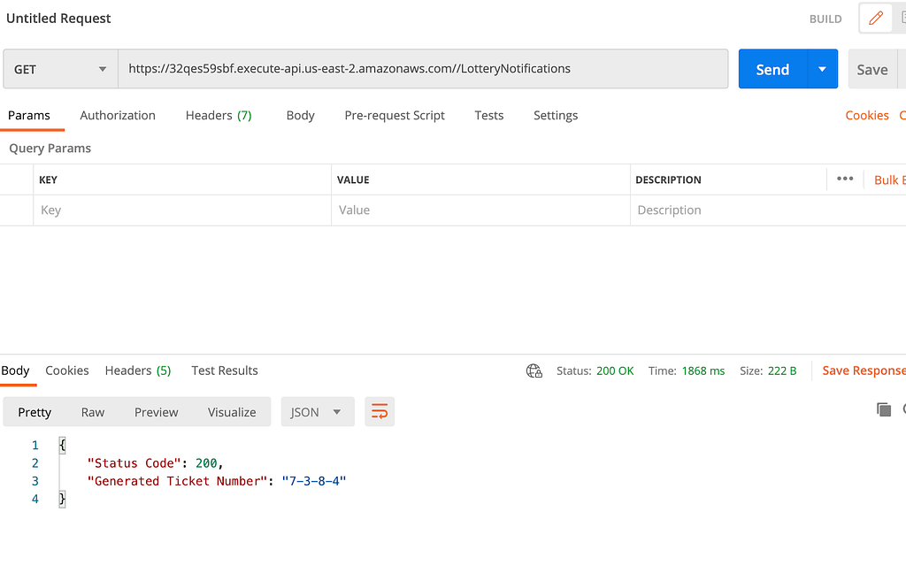
Task: Click the Bulk Edit link
Action: click(890, 180)
